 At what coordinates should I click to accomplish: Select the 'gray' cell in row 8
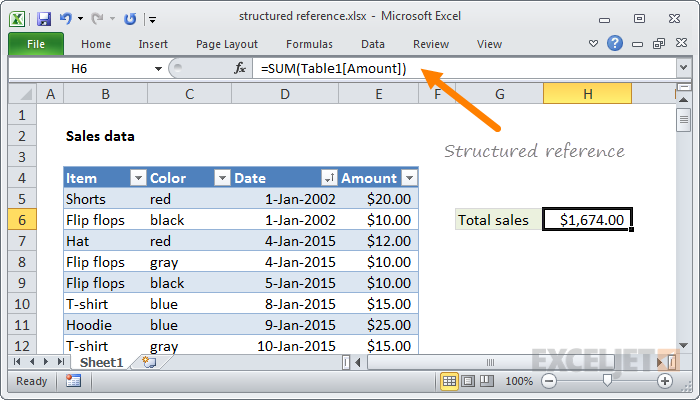click(x=189, y=262)
